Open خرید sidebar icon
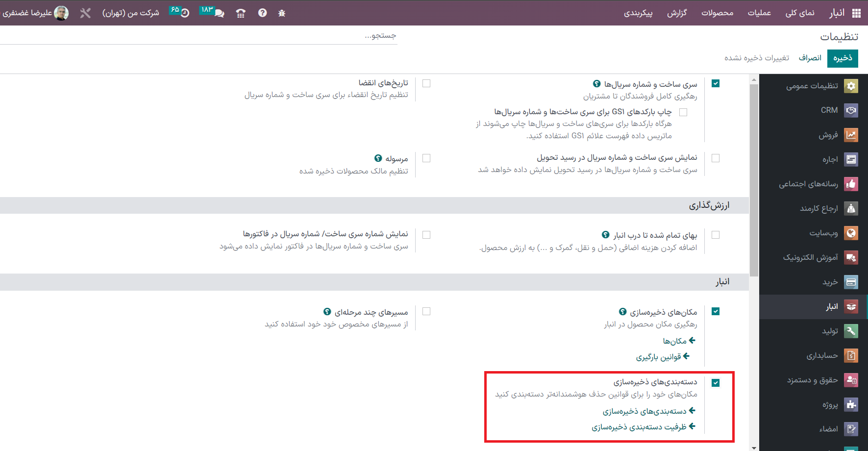The height and width of the screenshot is (451, 868). [x=851, y=282]
